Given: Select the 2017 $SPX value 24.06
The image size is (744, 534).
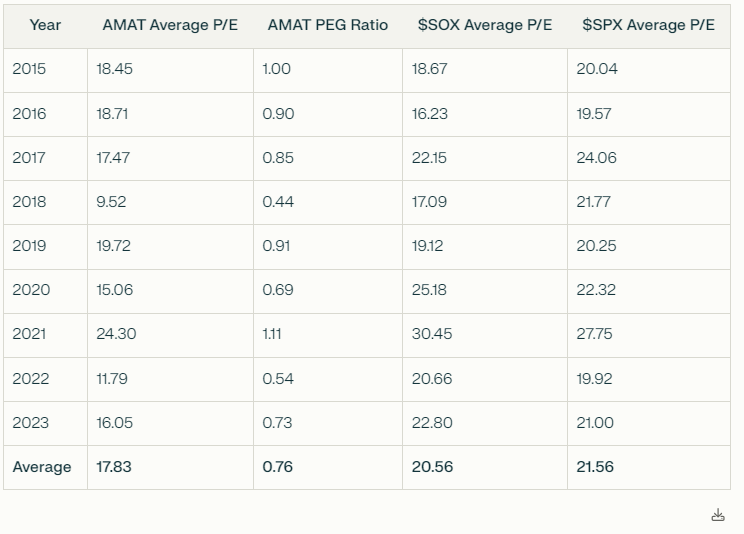Looking at the screenshot, I should click(x=596, y=158).
